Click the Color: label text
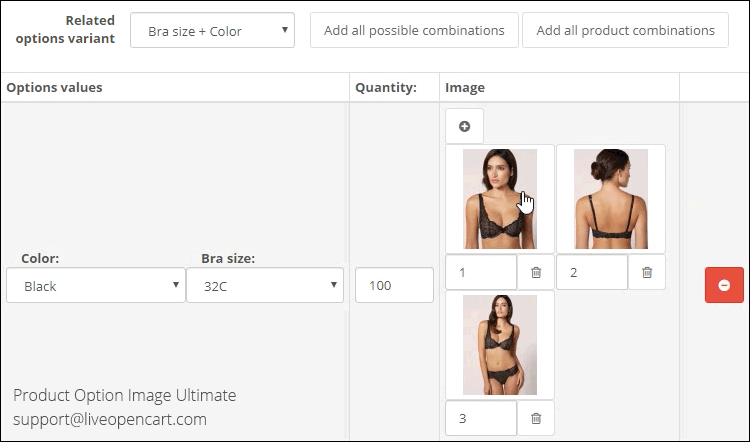This screenshot has height=442, width=750. pos(40,258)
